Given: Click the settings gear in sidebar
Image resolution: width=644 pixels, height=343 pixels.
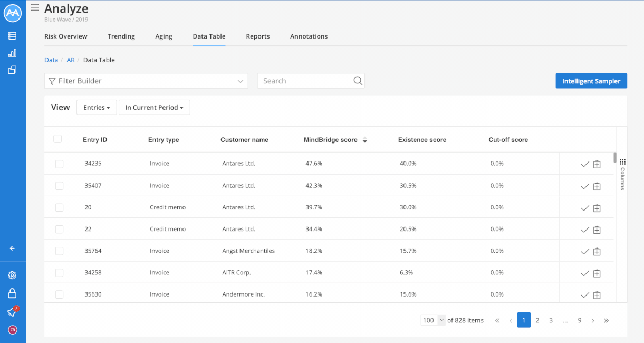Looking at the screenshot, I should point(12,275).
